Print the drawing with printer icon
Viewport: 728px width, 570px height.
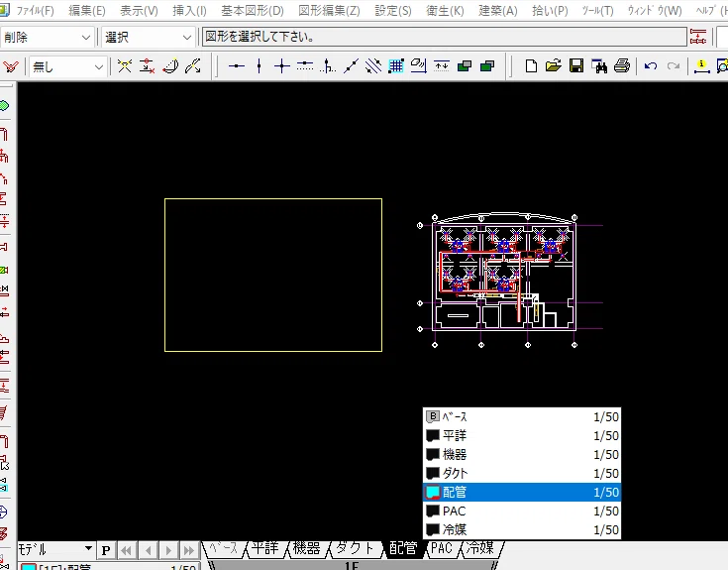click(622, 66)
